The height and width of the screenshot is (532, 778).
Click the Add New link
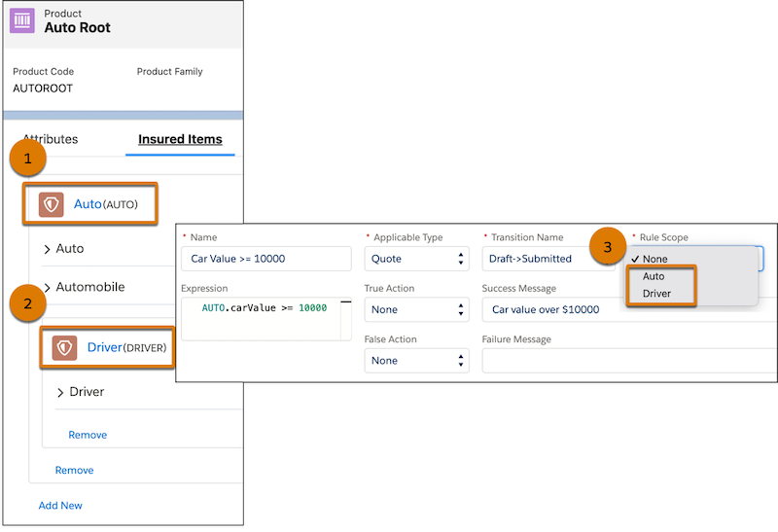click(x=60, y=505)
